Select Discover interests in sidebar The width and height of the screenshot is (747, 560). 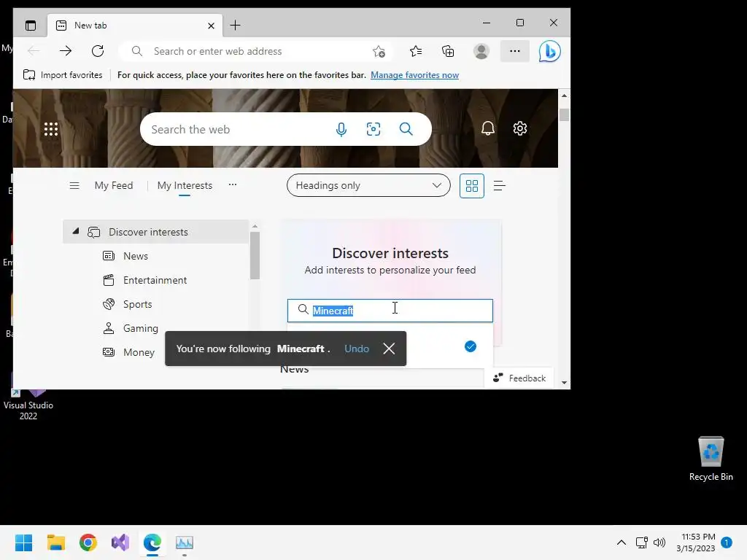pos(156,232)
